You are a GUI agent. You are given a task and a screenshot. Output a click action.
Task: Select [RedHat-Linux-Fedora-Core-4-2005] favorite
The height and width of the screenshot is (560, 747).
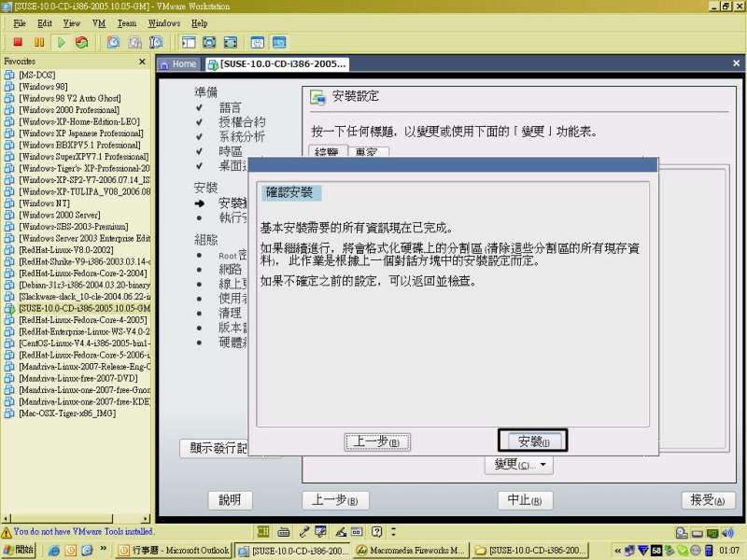tap(83, 320)
